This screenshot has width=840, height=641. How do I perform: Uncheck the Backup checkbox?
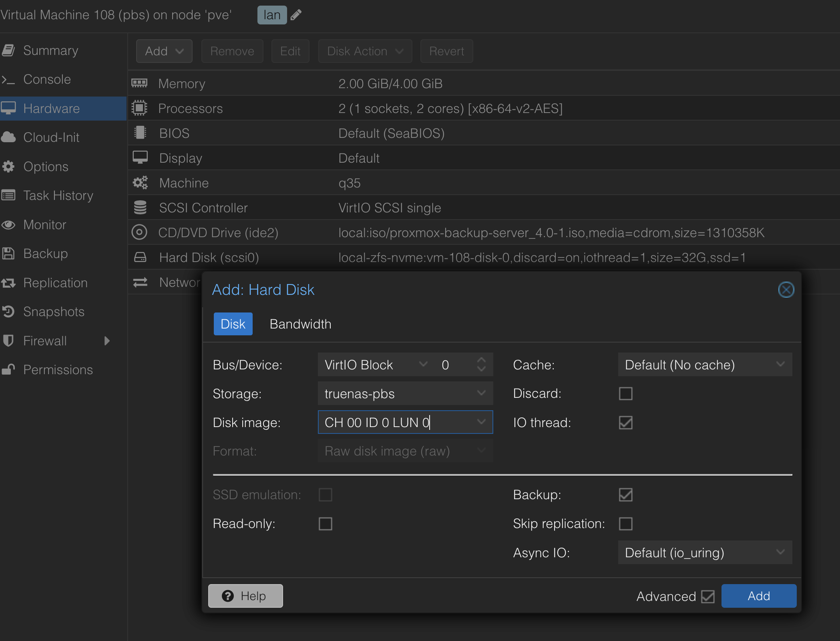tap(626, 495)
